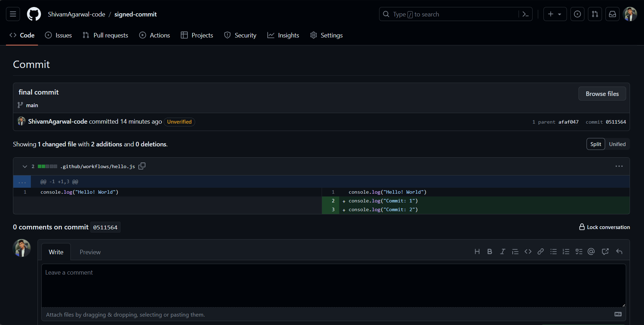Keep diff view on Split

point(596,144)
